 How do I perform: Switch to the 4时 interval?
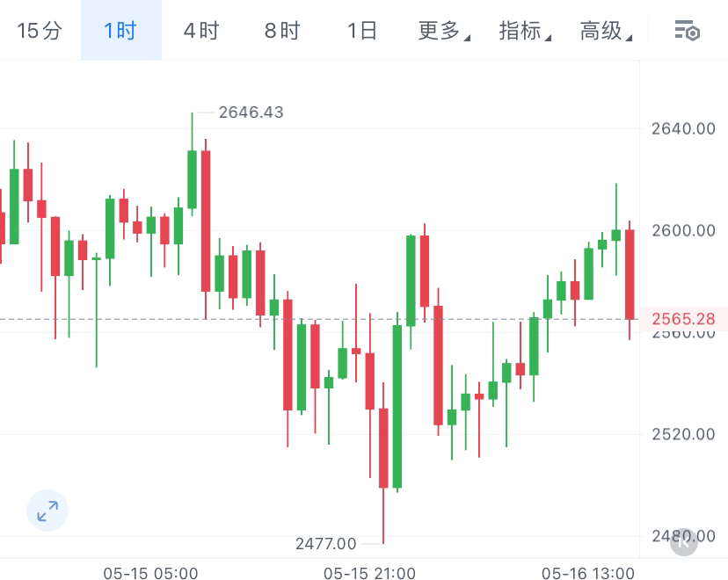pos(201,31)
